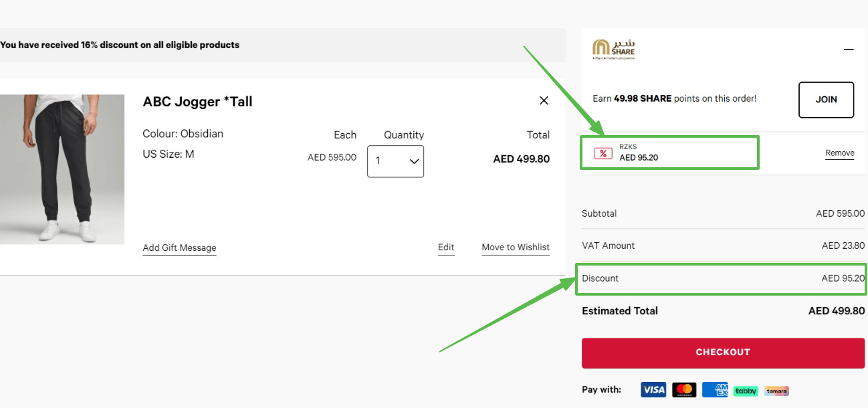Move the item to Wishlist
The image size is (868, 408).
pyautogui.click(x=516, y=247)
